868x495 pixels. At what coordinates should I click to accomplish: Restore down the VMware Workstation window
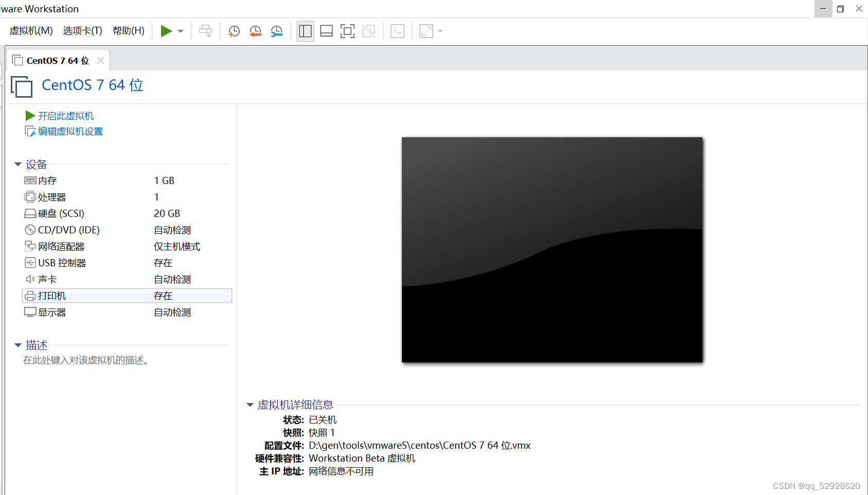tap(841, 9)
